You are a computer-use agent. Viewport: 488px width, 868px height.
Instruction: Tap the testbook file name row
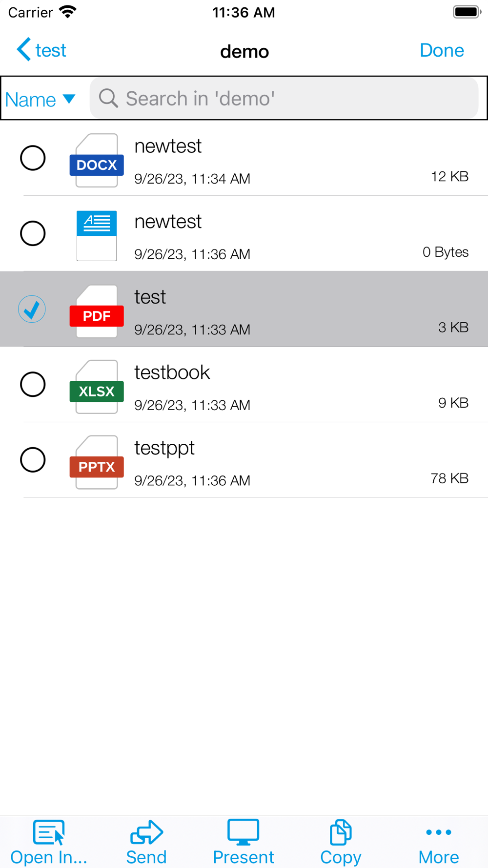click(x=293, y=384)
